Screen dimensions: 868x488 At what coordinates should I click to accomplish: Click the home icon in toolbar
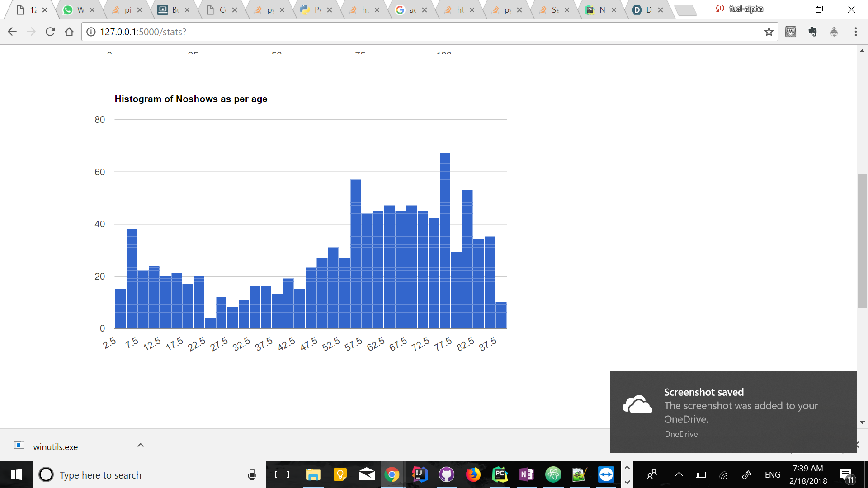click(x=69, y=32)
